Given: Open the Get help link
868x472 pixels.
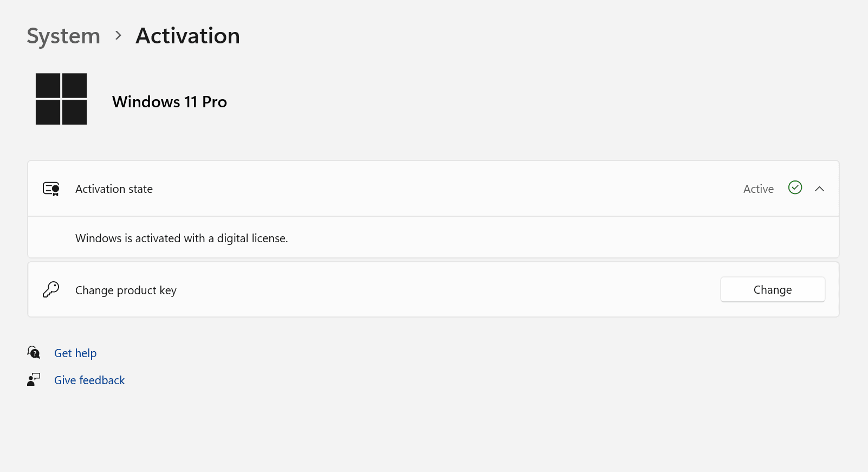Looking at the screenshot, I should coord(75,353).
